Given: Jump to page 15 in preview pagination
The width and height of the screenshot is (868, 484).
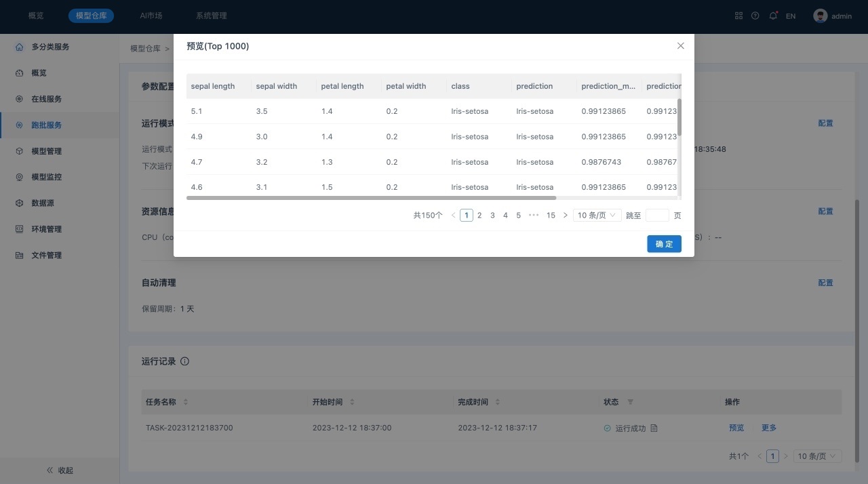Looking at the screenshot, I should pos(551,216).
